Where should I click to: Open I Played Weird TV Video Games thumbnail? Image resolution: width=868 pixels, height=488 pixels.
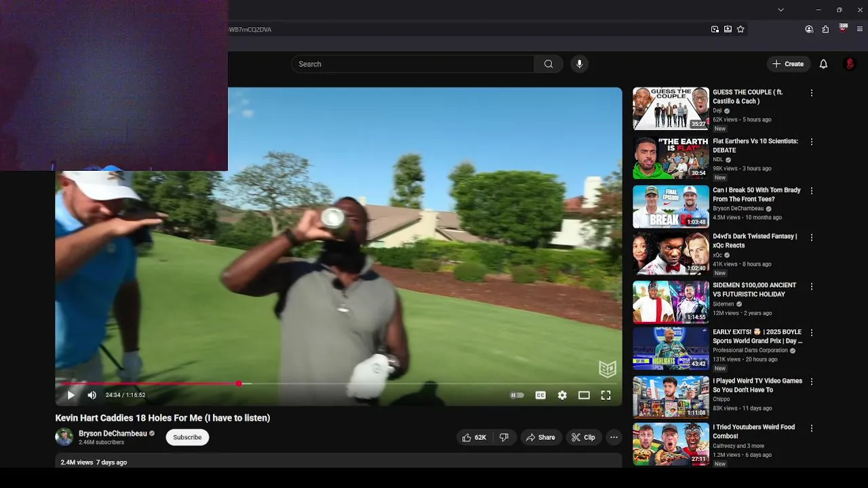[x=671, y=396]
